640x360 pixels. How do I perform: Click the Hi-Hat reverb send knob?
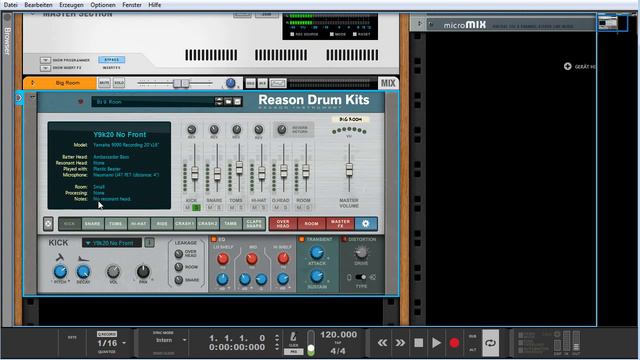click(259, 130)
